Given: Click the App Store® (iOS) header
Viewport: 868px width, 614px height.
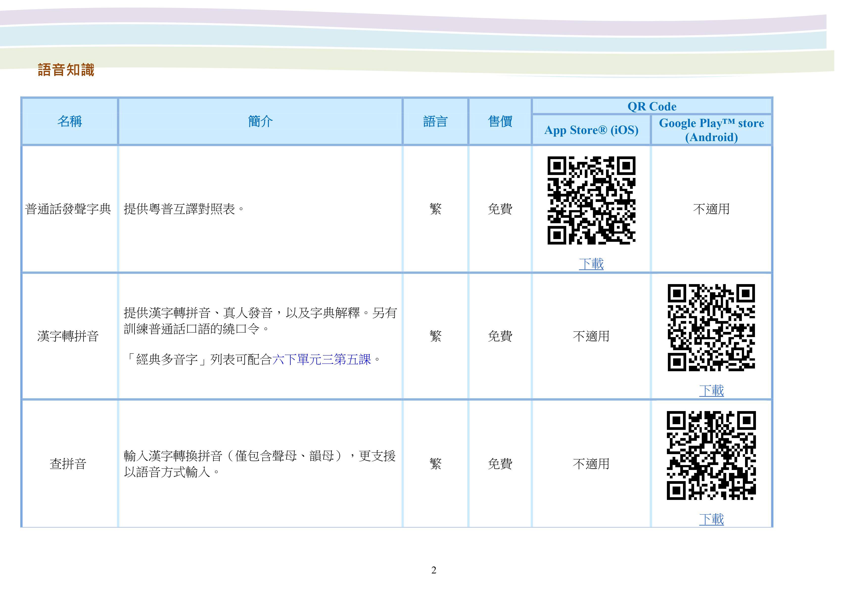Looking at the screenshot, I should click(591, 130).
